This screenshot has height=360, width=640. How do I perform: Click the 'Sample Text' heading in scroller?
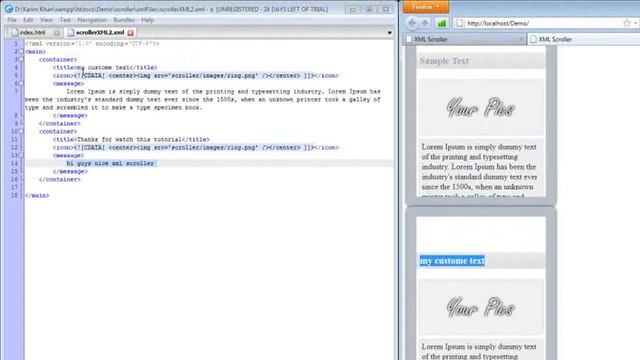tap(444, 61)
